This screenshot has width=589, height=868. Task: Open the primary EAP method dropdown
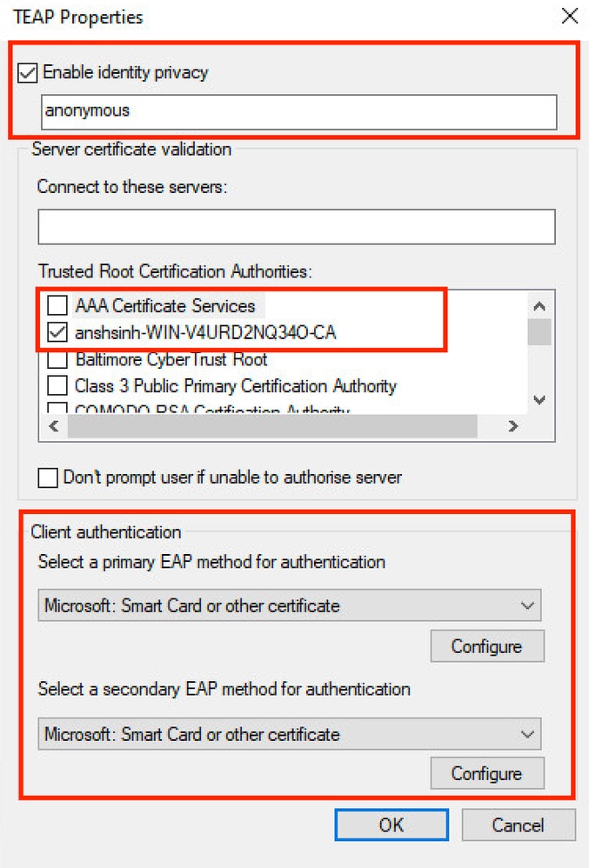pos(289,605)
